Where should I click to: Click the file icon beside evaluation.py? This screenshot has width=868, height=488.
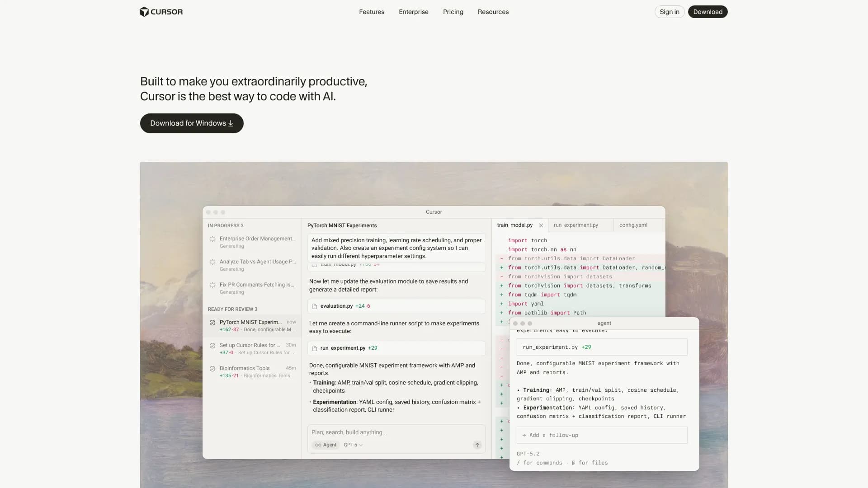click(x=315, y=306)
